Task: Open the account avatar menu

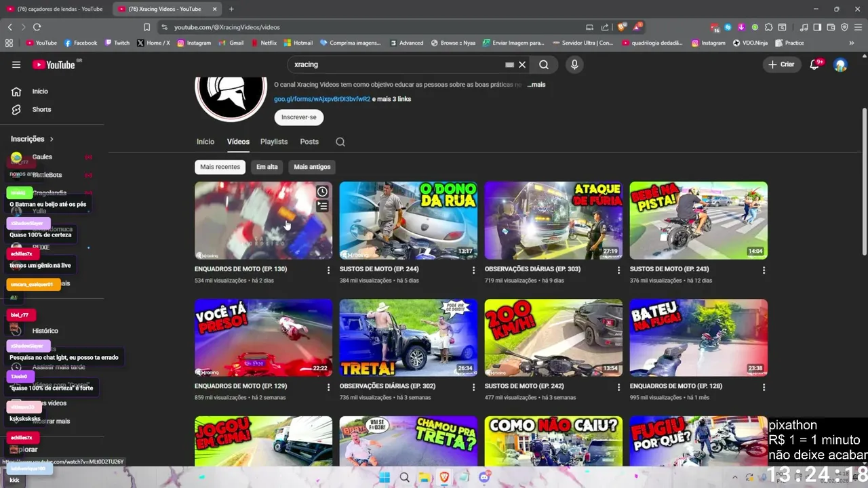Action: pyautogui.click(x=841, y=64)
